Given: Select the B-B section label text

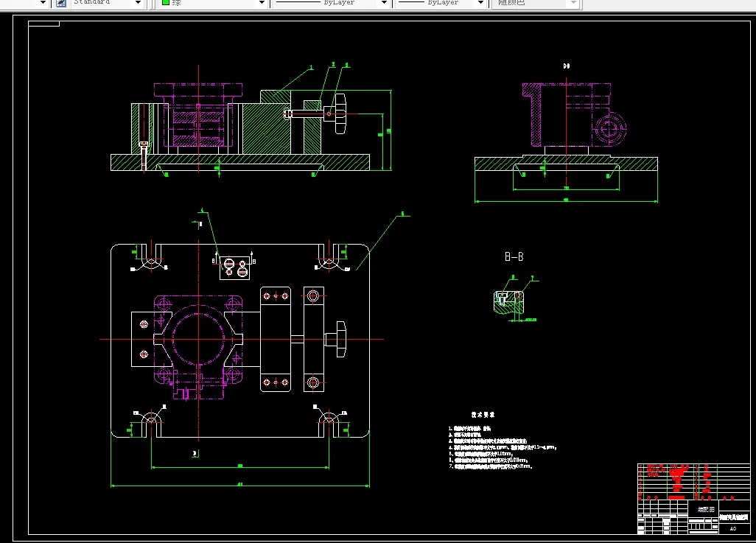Looking at the screenshot, I should [x=514, y=256].
